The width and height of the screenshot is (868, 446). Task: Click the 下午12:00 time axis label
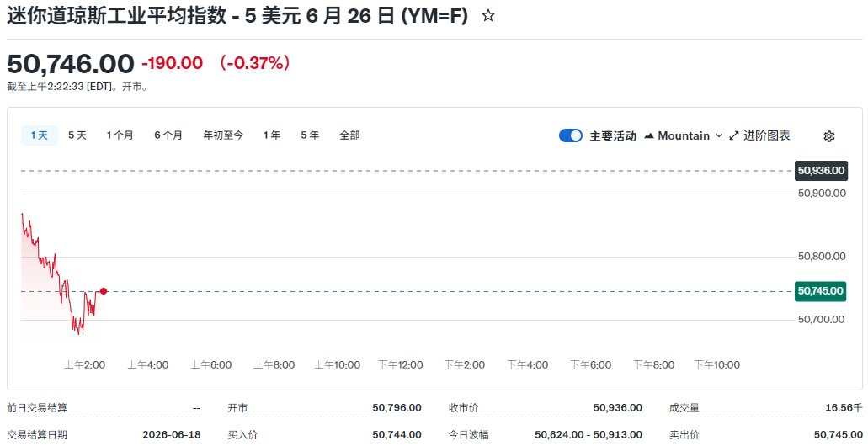tap(401, 364)
